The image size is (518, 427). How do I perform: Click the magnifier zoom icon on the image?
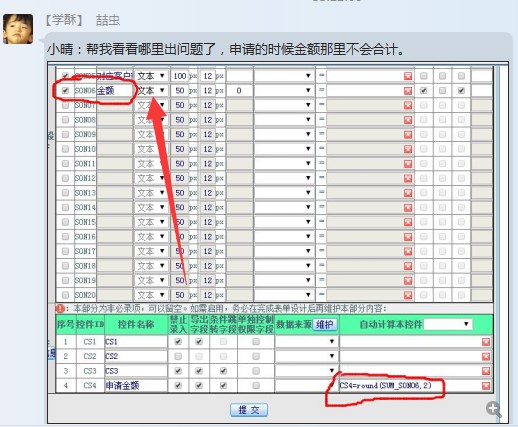click(494, 409)
